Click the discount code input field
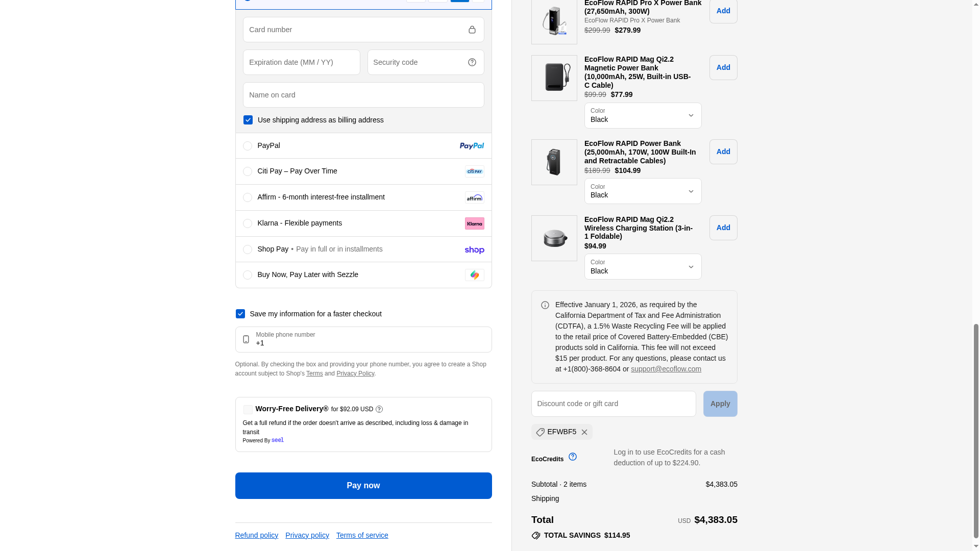This screenshot has width=980, height=551. pos(613,404)
